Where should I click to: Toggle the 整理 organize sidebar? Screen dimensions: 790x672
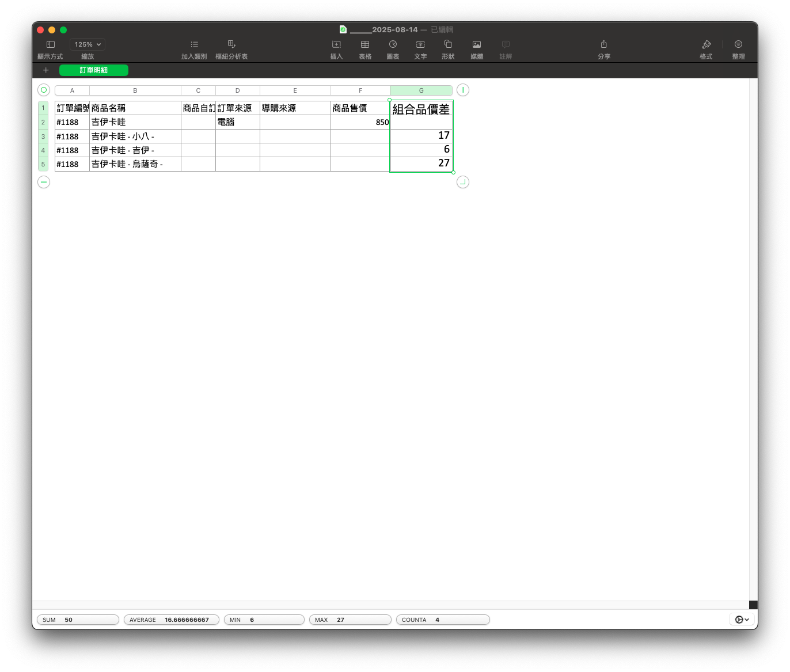pyautogui.click(x=738, y=45)
